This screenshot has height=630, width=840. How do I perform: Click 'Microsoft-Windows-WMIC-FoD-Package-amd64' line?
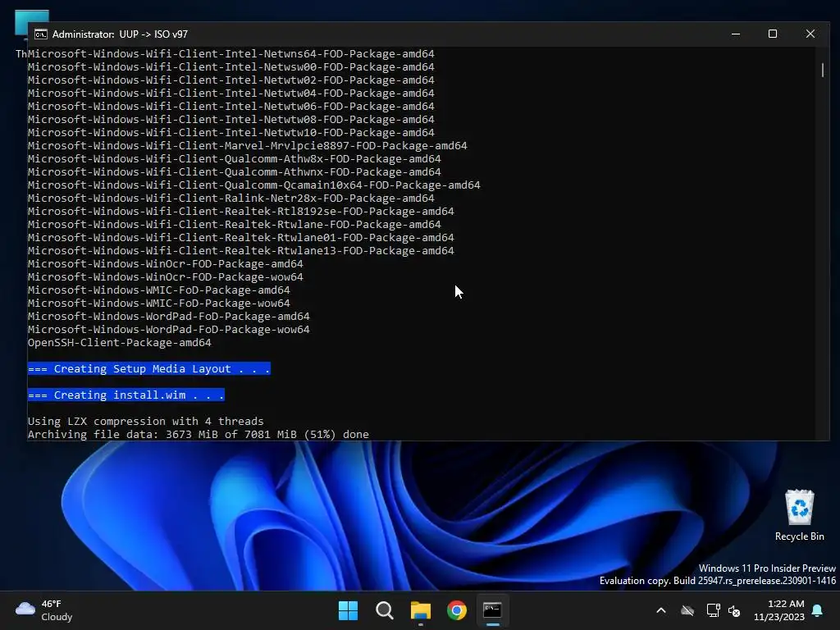pos(158,290)
